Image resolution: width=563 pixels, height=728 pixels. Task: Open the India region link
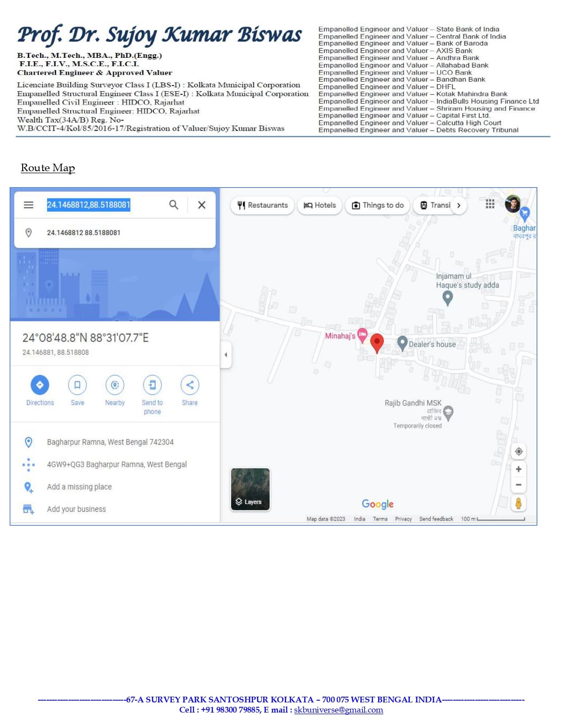point(359,519)
